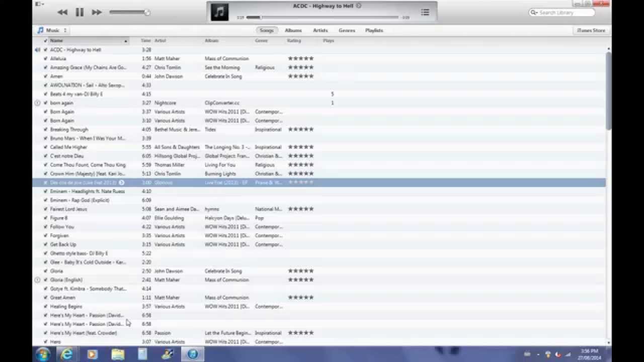Click the magnifier icon in Search Library
The height and width of the screenshot is (362, 644).
(534, 13)
